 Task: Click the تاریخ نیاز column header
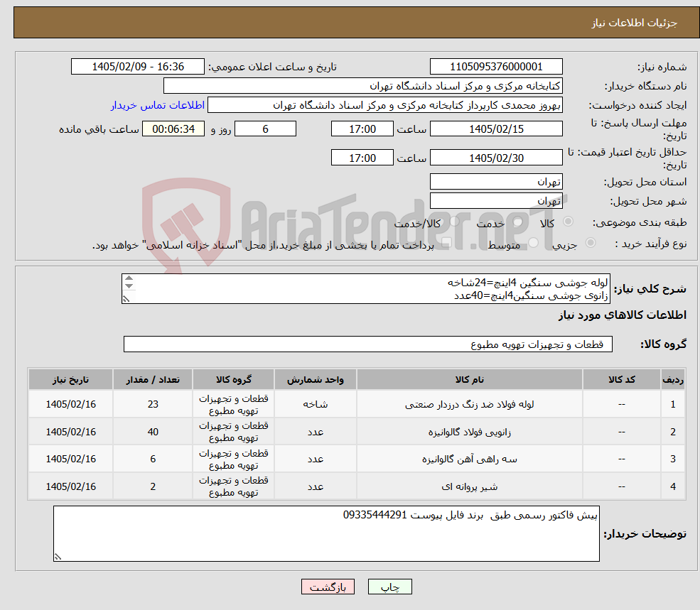click(70, 379)
